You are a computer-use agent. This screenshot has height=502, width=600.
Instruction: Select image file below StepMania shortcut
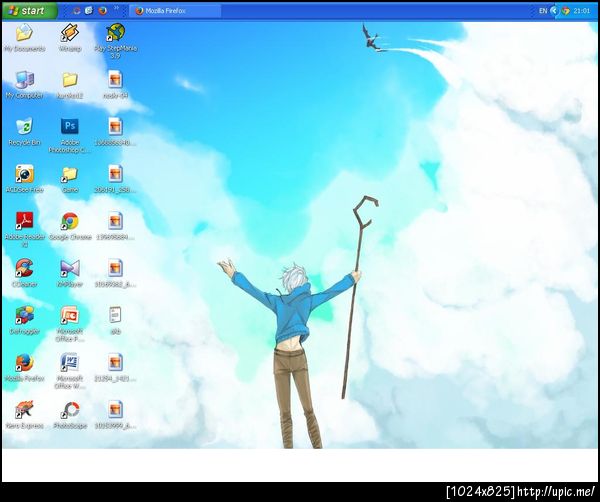click(x=115, y=85)
